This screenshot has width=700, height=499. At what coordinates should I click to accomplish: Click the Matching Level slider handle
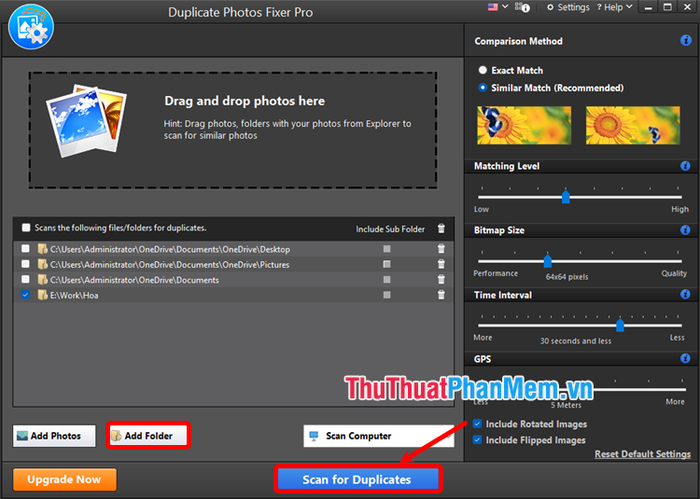pyautogui.click(x=566, y=197)
